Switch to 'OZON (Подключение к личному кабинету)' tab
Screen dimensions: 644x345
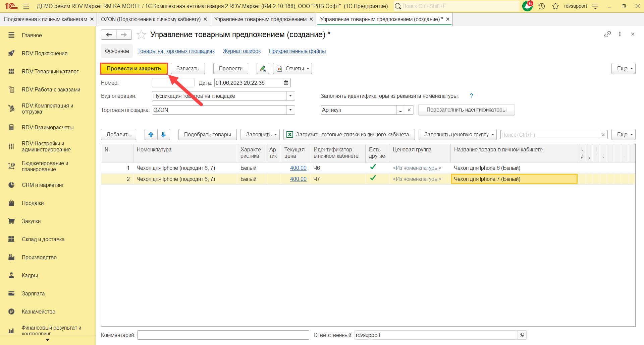(x=151, y=19)
